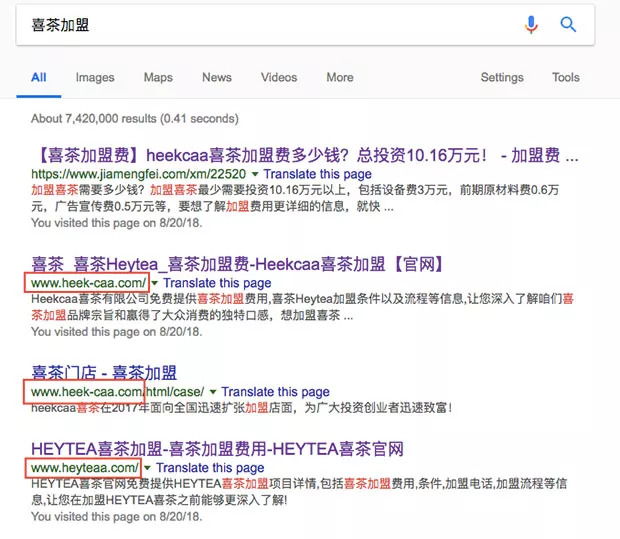Screen dimensions: 620x539
Task: Click the www.heyteaa.com/ green URL
Action: click(85, 467)
